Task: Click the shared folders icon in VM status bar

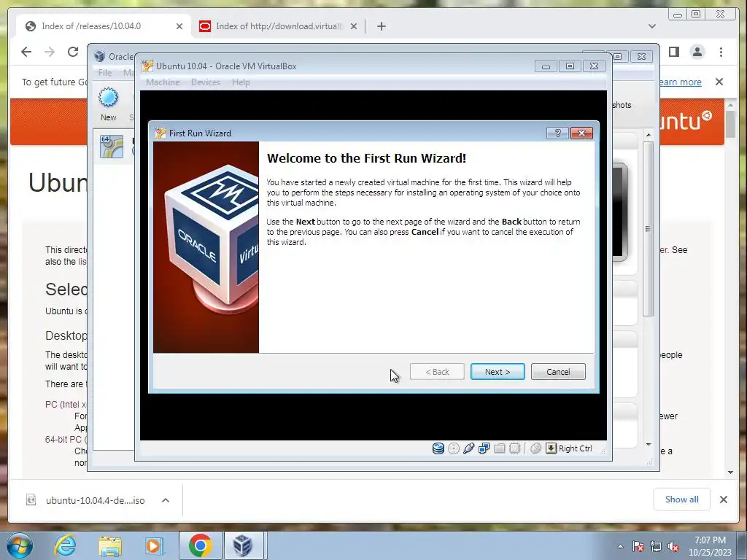Action: (x=499, y=448)
